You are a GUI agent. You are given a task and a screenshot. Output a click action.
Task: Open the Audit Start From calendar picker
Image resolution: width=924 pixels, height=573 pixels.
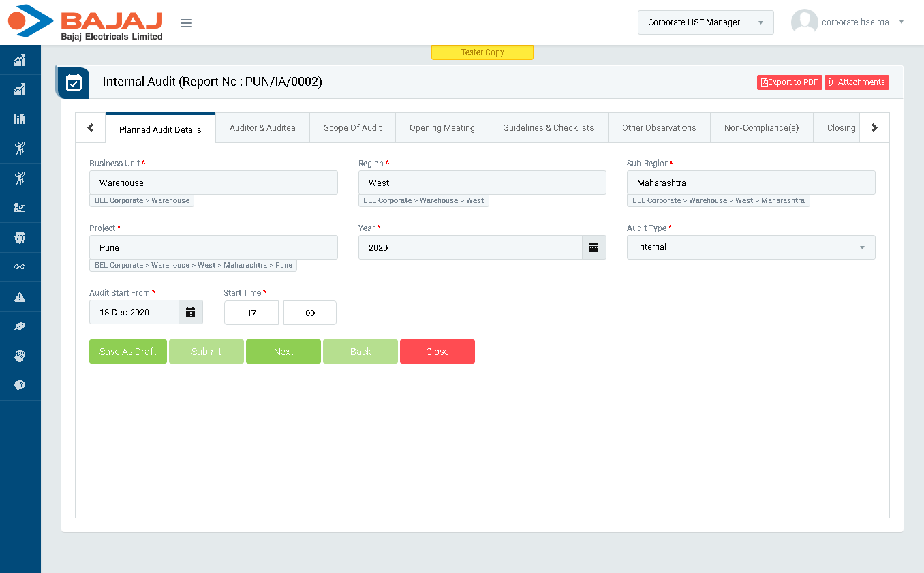click(x=190, y=312)
